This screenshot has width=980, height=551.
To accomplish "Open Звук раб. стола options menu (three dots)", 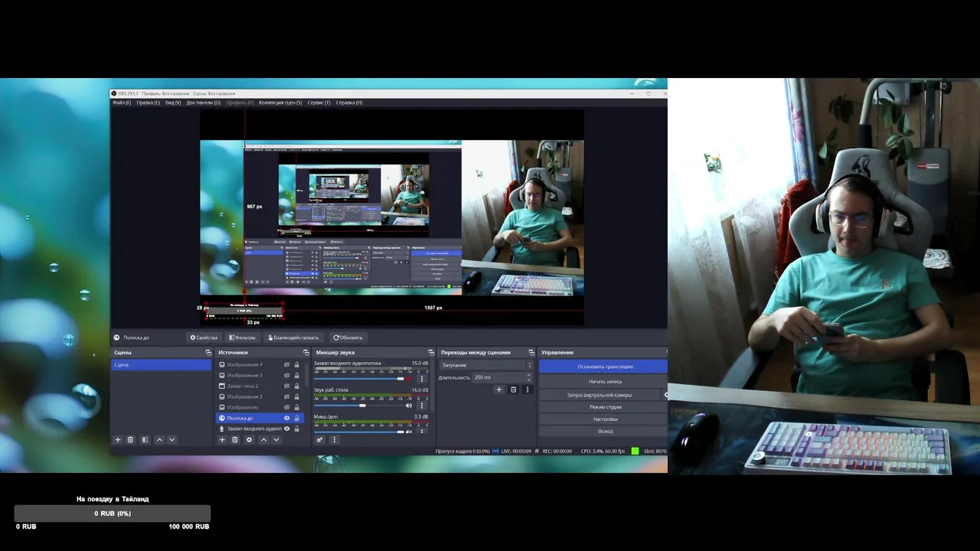I will [421, 406].
